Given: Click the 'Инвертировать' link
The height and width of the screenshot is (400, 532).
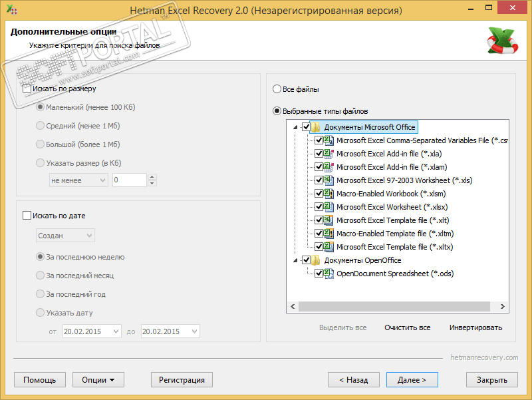Looking at the screenshot, I should (x=475, y=327).
